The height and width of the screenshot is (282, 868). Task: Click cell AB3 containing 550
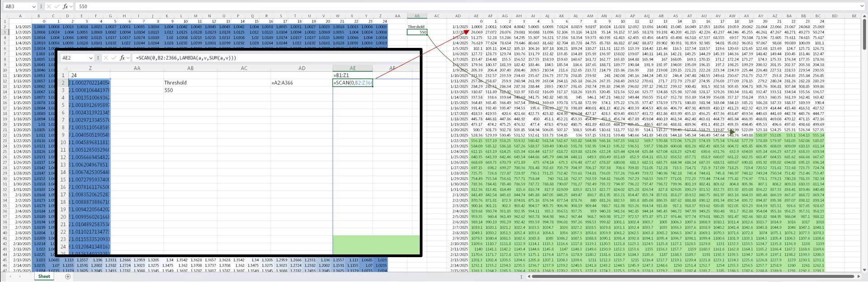click(x=417, y=32)
